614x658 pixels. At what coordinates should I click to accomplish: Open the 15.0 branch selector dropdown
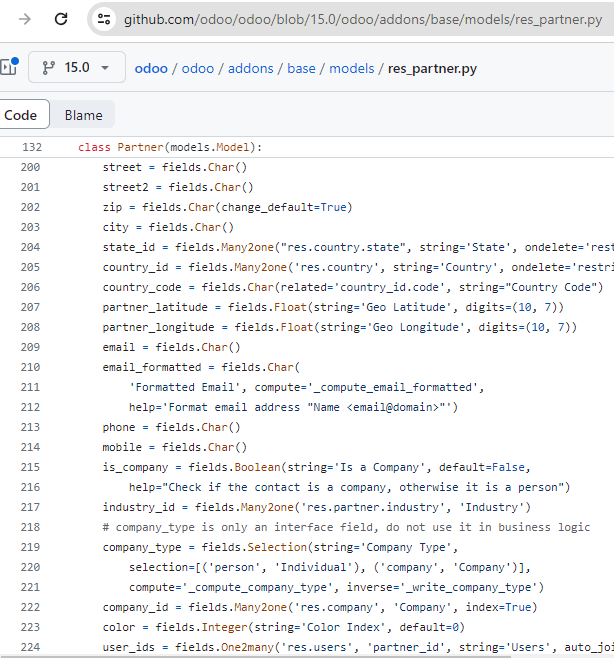point(77,67)
